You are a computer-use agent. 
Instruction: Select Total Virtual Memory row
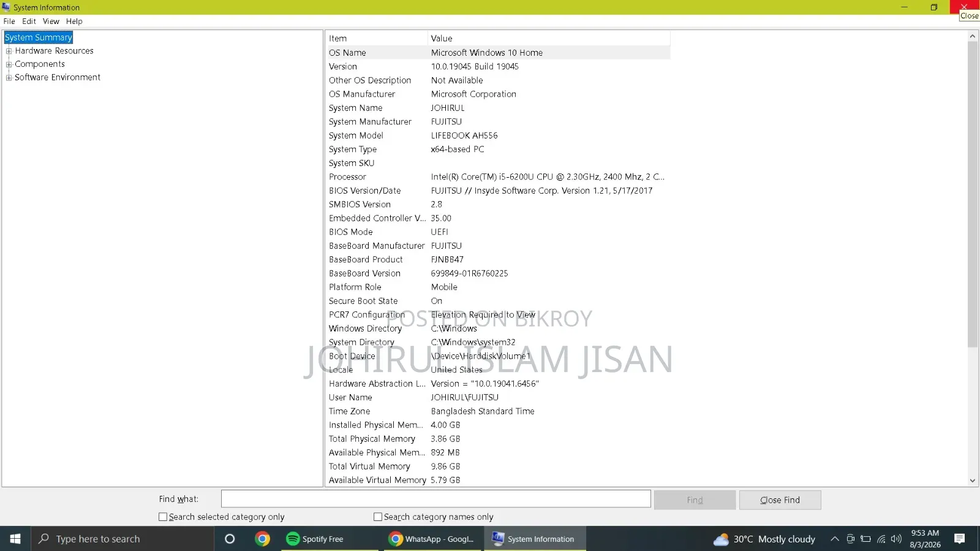498,466
